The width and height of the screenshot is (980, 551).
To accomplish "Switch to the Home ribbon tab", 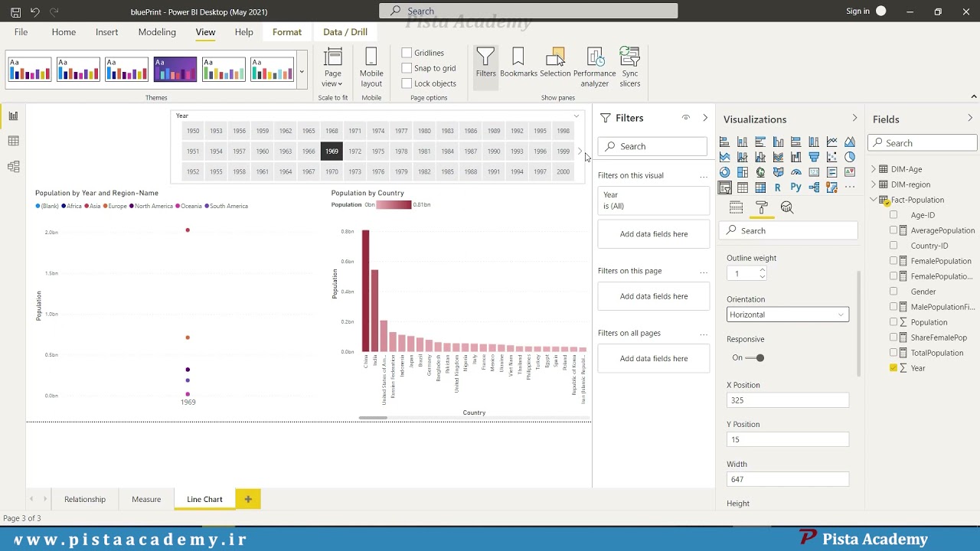I will 64,32.
